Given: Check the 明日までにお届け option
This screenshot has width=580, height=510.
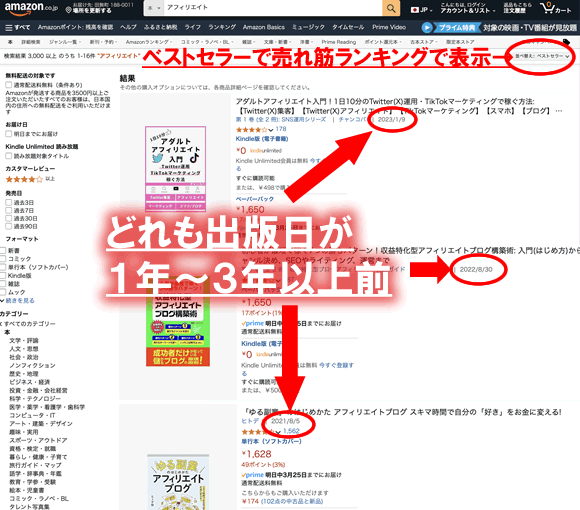Looking at the screenshot, I should tap(8, 134).
